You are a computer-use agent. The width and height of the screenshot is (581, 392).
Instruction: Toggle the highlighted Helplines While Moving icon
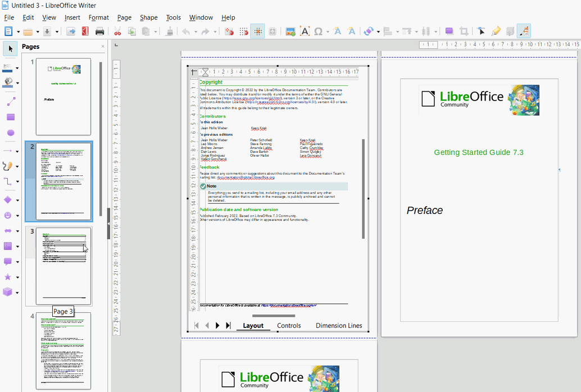click(257, 31)
